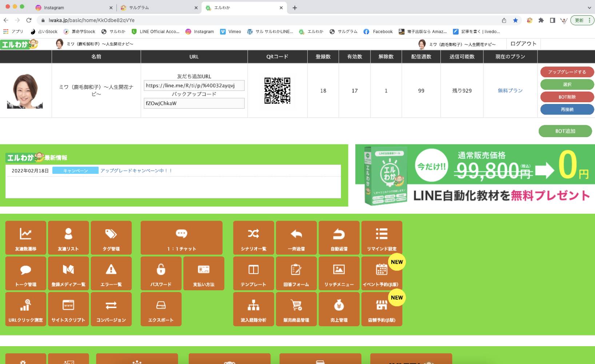Viewport: 595px width, 364px height.
Task: Click the キャンペーン label badge
Action: tap(75, 171)
